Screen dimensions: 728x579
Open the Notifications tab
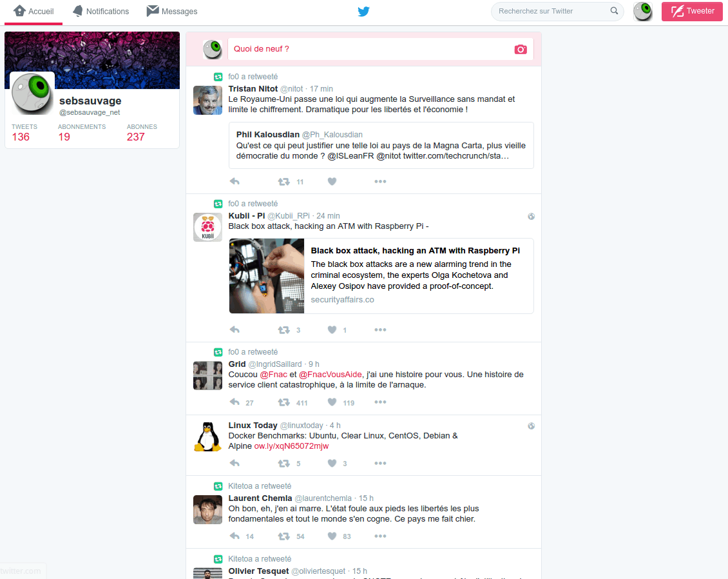pyautogui.click(x=101, y=12)
